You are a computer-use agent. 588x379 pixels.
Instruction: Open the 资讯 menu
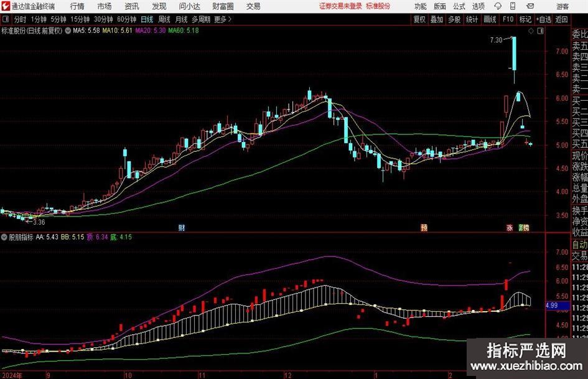pyautogui.click(x=132, y=6)
